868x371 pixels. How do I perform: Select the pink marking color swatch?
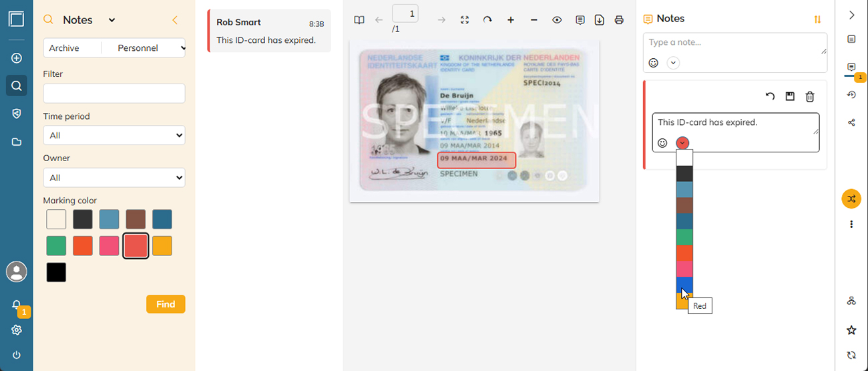tap(109, 246)
